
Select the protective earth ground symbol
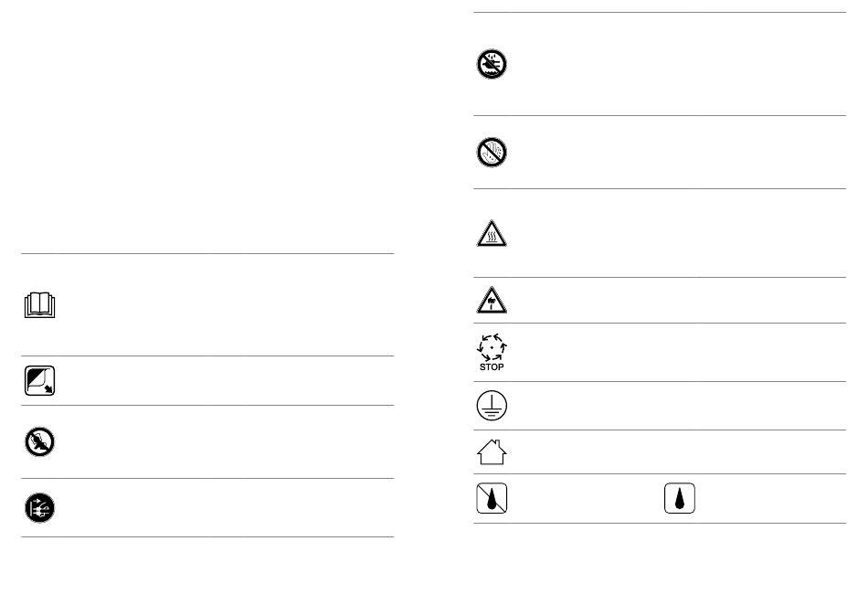tap(492, 406)
